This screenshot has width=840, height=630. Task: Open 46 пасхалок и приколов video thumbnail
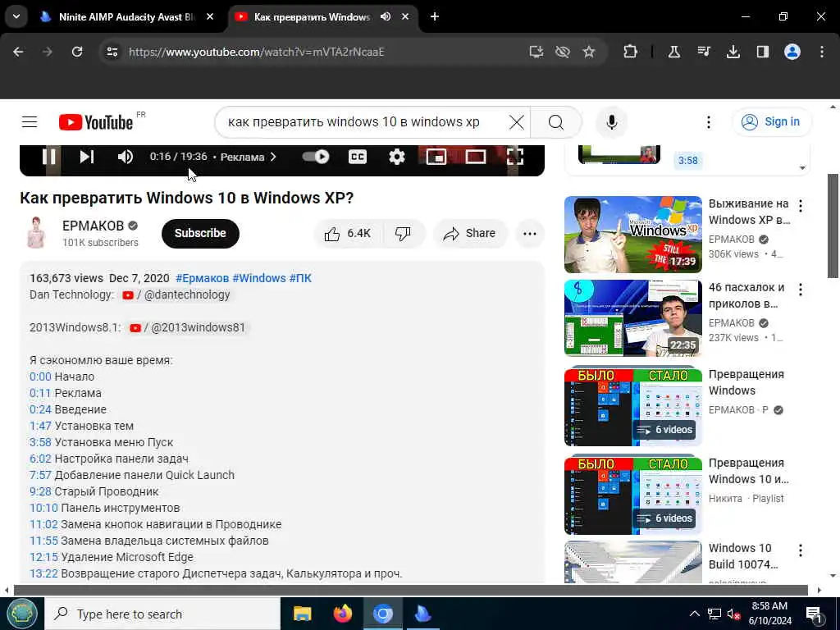click(x=632, y=317)
